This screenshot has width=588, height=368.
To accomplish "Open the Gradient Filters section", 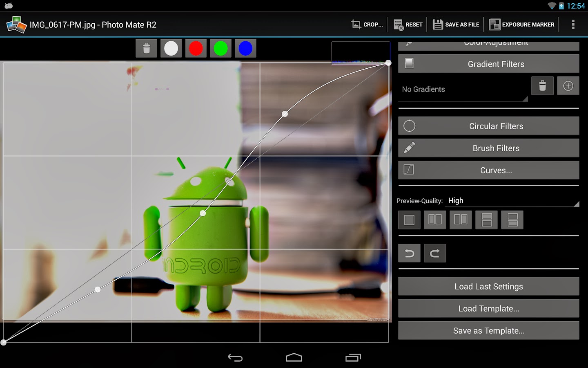I will click(x=488, y=64).
